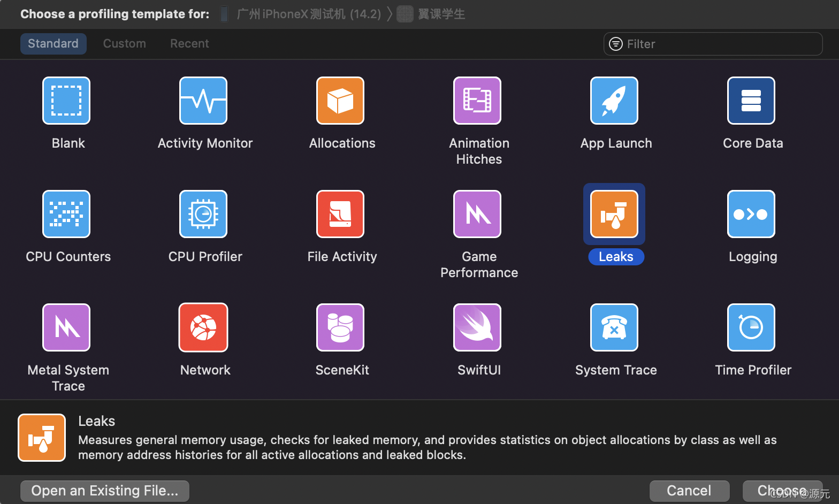Select the SwiftUI template icon

tap(477, 327)
